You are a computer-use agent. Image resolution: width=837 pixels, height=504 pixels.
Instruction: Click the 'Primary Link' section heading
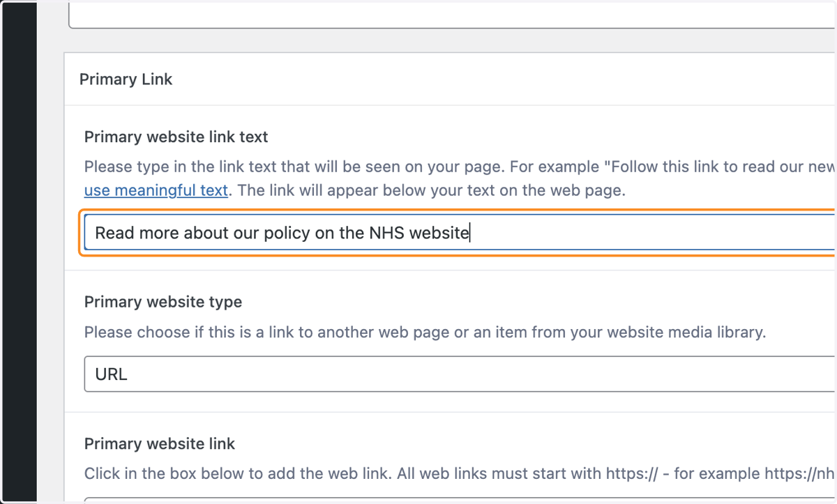pos(126,79)
